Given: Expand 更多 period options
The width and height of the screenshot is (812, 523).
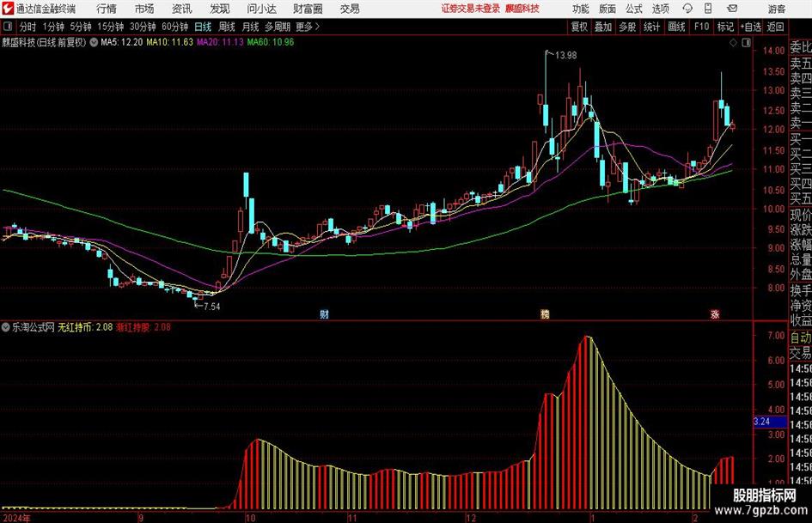Looking at the screenshot, I should click(308, 27).
